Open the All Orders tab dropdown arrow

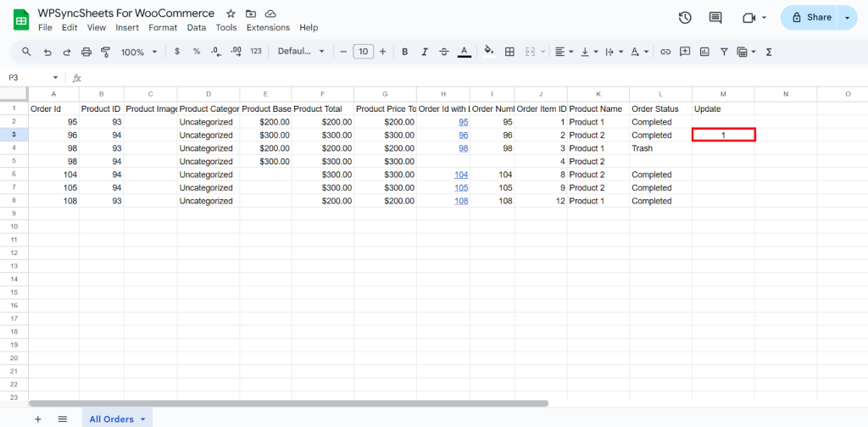pos(142,420)
